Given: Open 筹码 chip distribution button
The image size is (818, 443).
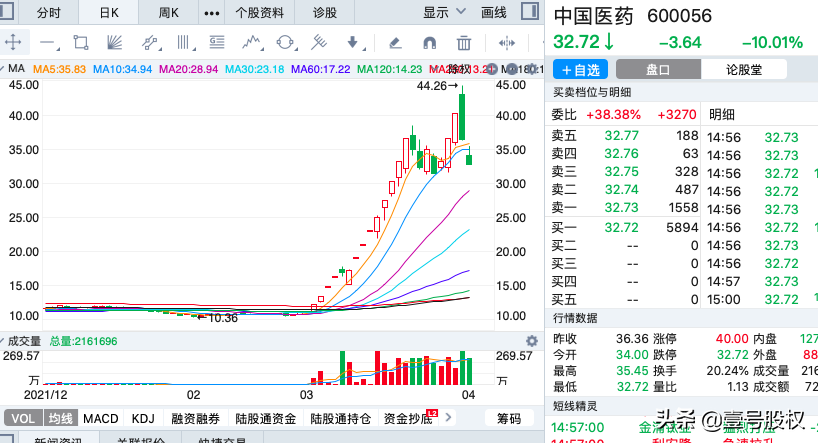Looking at the screenshot, I should click(x=509, y=418).
